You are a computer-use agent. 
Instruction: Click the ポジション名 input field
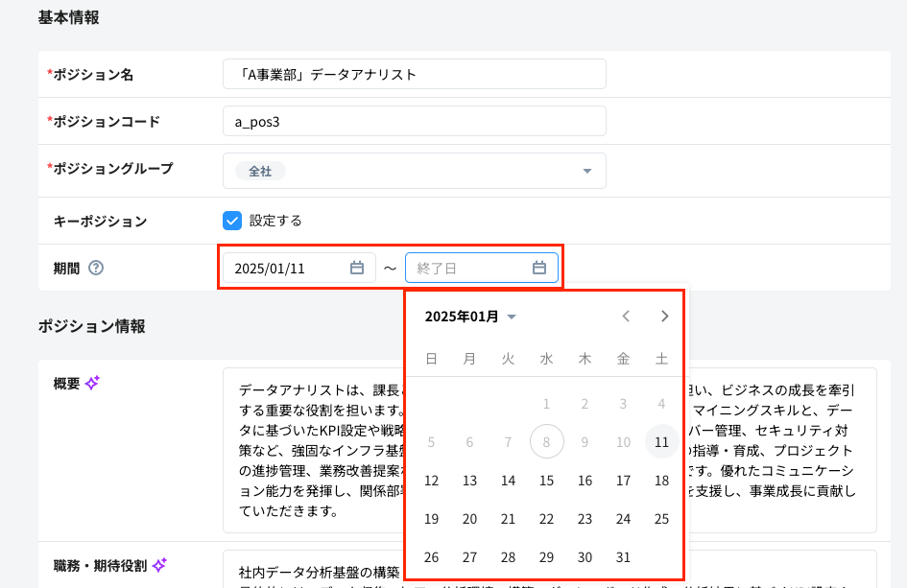[x=413, y=74]
